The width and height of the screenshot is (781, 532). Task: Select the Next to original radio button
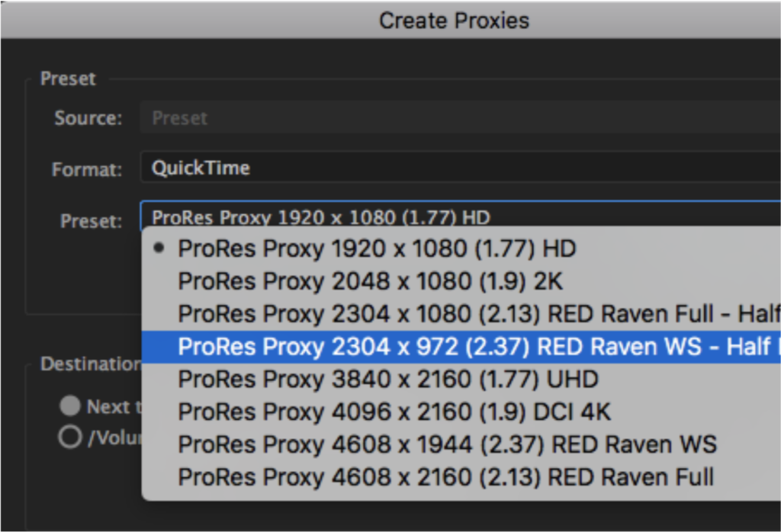click(70, 406)
